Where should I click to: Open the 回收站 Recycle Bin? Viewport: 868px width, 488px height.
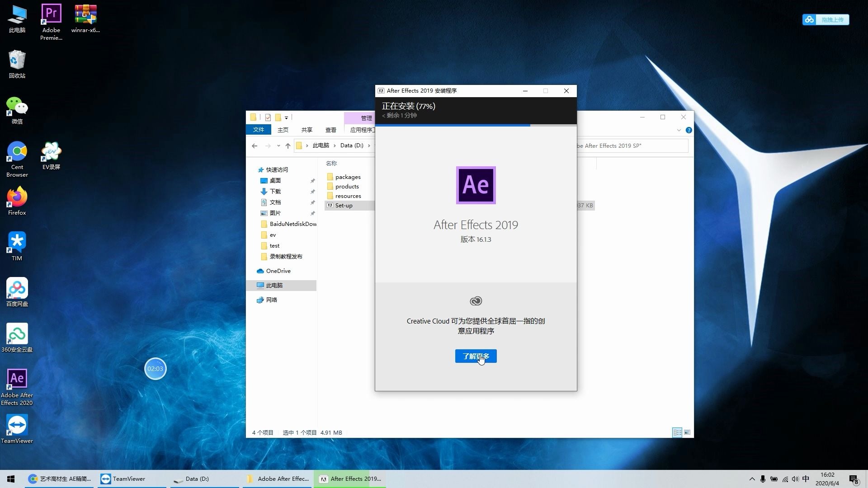(17, 62)
